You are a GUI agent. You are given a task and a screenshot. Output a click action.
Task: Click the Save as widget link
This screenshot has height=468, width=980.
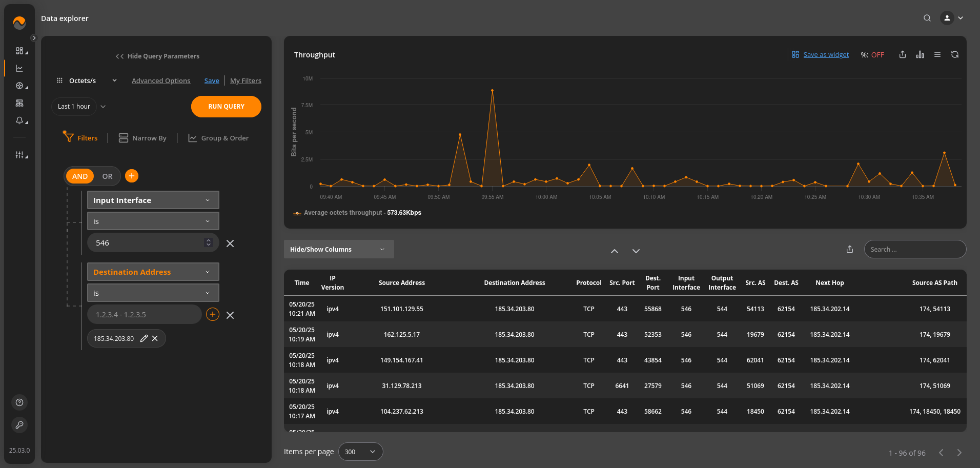(825, 55)
